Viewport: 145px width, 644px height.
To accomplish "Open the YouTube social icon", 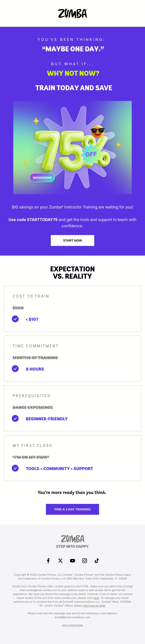I will (x=72, y=561).
